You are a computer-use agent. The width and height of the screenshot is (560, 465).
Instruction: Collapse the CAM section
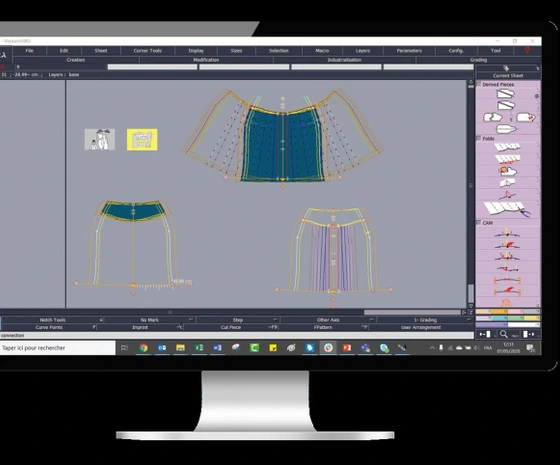479,222
